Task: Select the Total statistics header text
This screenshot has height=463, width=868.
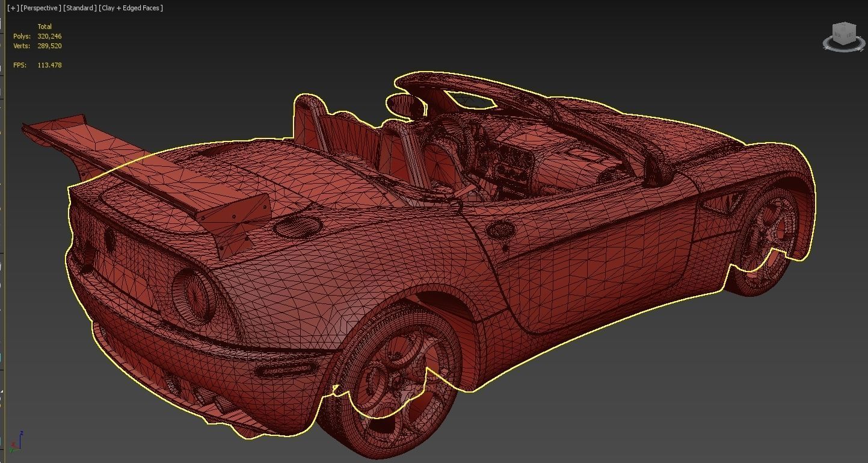Action: click(45, 26)
